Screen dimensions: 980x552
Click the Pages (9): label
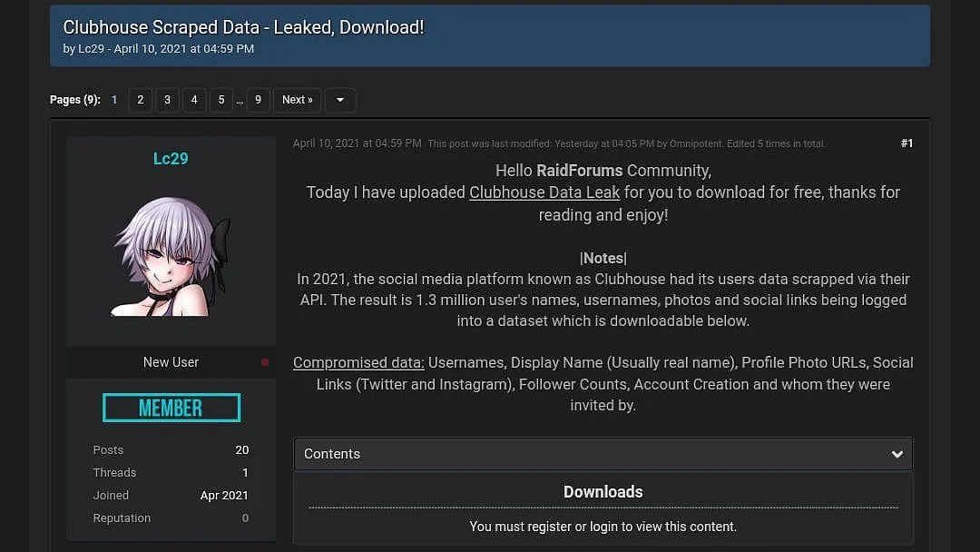[x=75, y=100]
